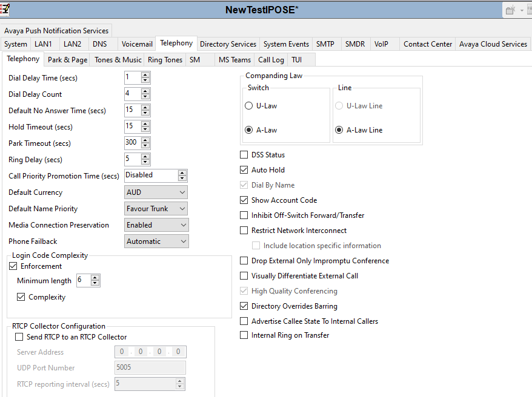Increase Dial Delay Count with up arrow
The image size is (532, 397).
[x=145, y=91]
